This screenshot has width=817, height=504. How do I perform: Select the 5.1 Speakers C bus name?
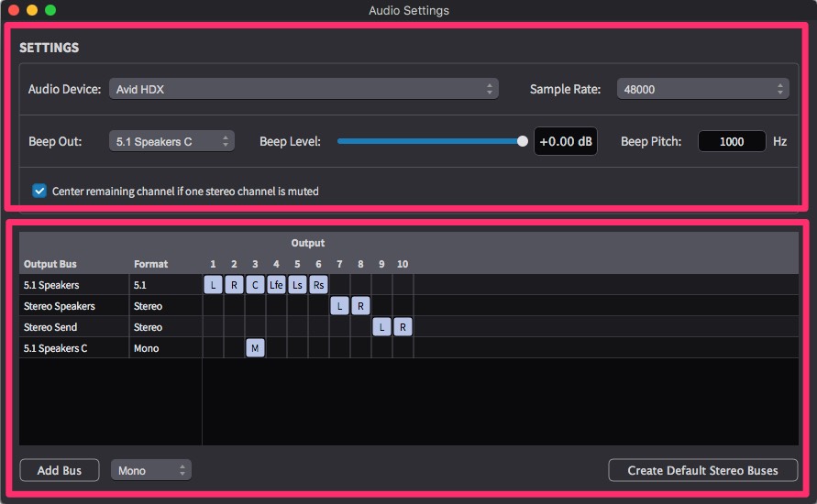(x=55, y=348)
